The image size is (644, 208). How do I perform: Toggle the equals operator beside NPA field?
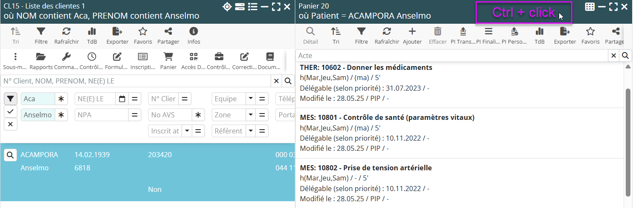134,115
